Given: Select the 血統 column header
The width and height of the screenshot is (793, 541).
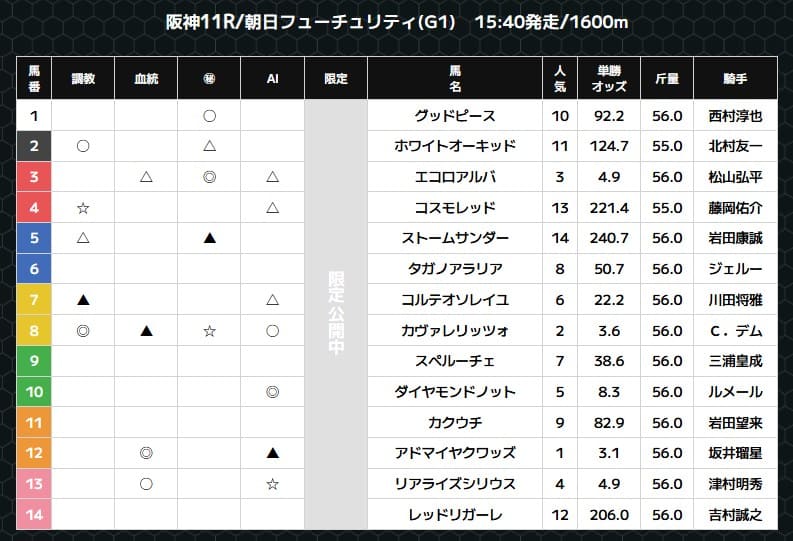Looking at the screenshot, I should [146, 78].
